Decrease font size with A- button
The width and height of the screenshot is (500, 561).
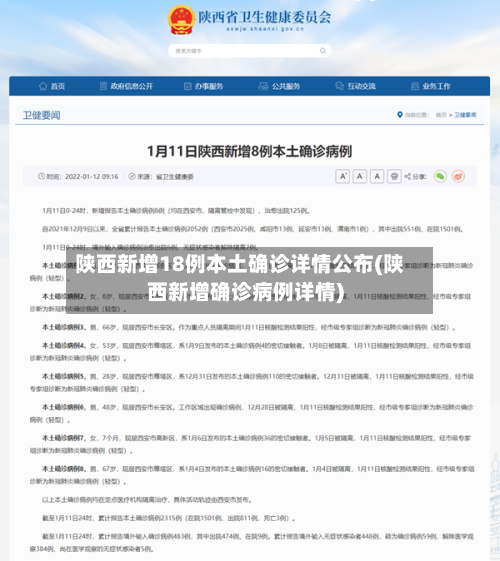[360, 176]
